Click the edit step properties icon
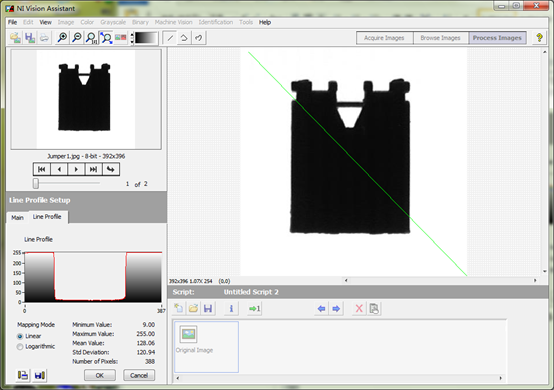 click(x=374, y=308)
